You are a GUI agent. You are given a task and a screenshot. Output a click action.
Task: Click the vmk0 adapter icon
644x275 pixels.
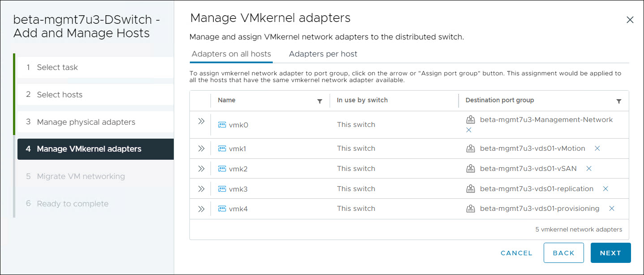click(x=222, y=125)
